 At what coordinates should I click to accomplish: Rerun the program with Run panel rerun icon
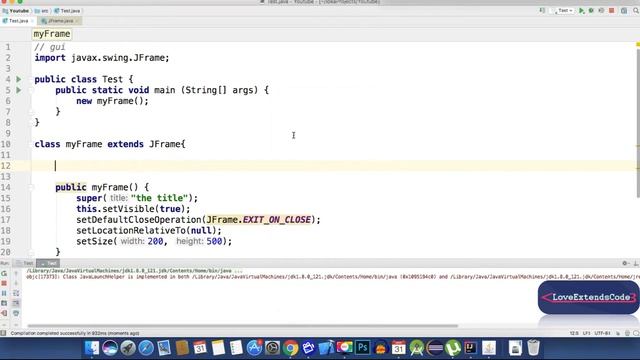(4, 273)
